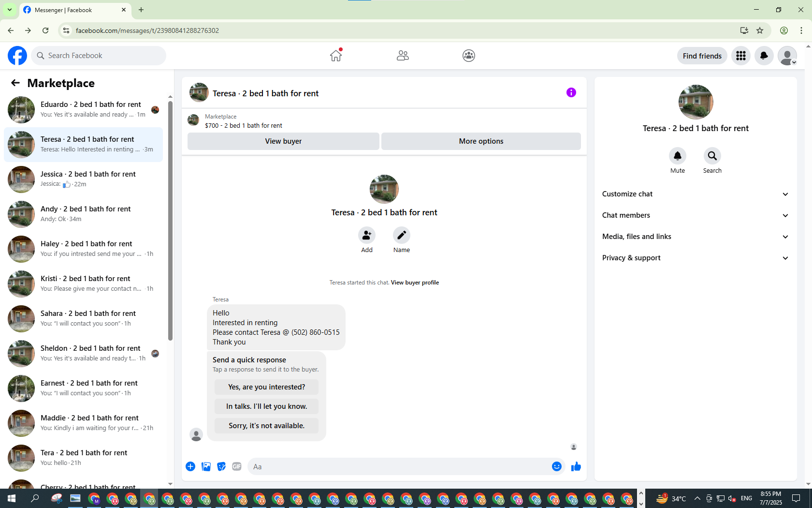Open conversation information purple icon
Screen dimensions: 812x508
tap(571, 92)
